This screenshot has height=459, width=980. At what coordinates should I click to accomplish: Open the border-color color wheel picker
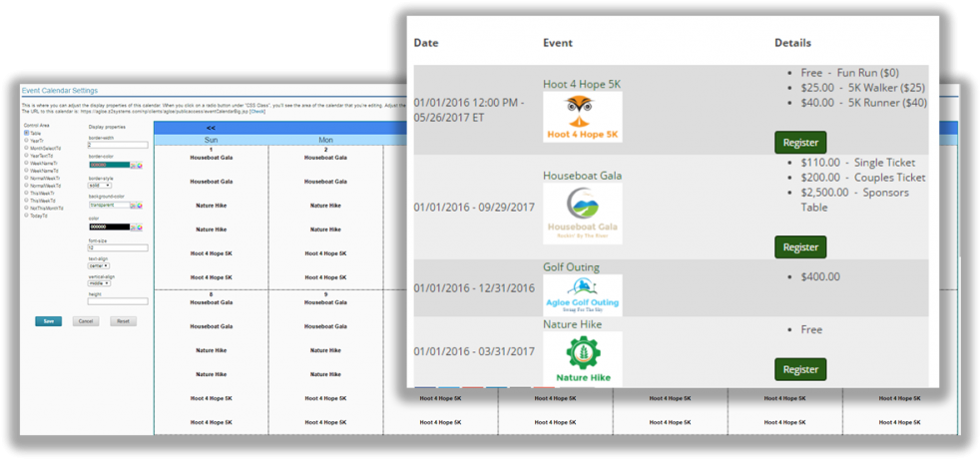[x=140, y=166]
